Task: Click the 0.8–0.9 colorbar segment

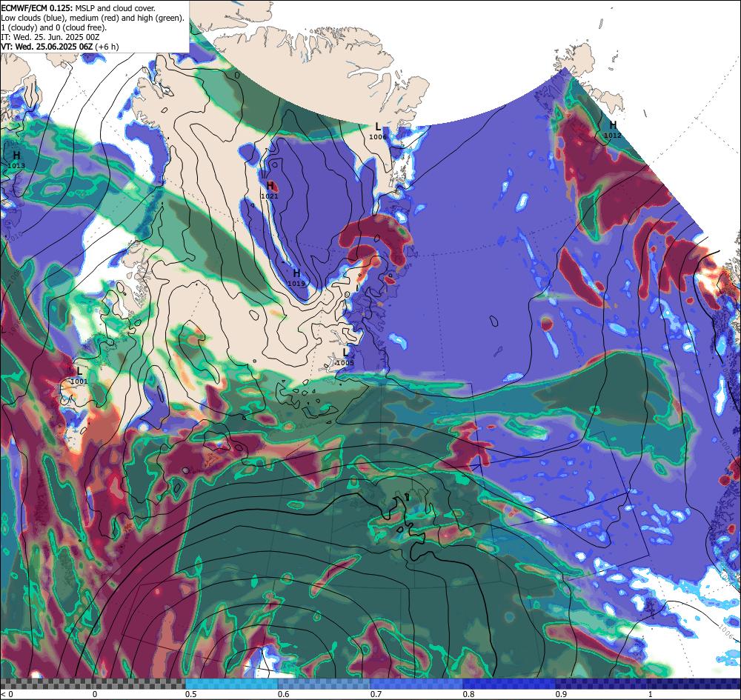Action: [x=510, y=684]
